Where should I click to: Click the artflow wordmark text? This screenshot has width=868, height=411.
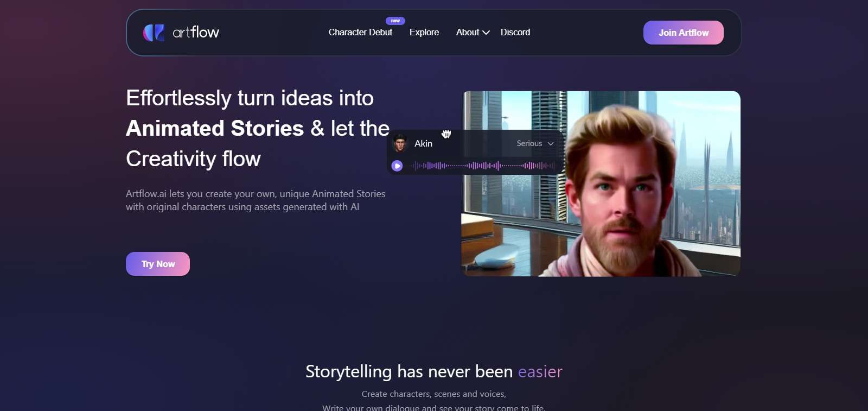coord(196,33)
